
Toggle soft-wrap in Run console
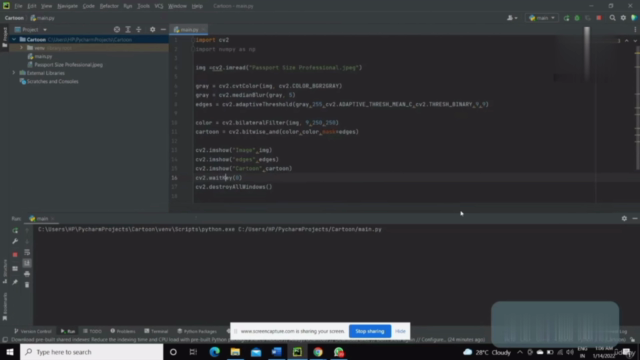(27, 252)
